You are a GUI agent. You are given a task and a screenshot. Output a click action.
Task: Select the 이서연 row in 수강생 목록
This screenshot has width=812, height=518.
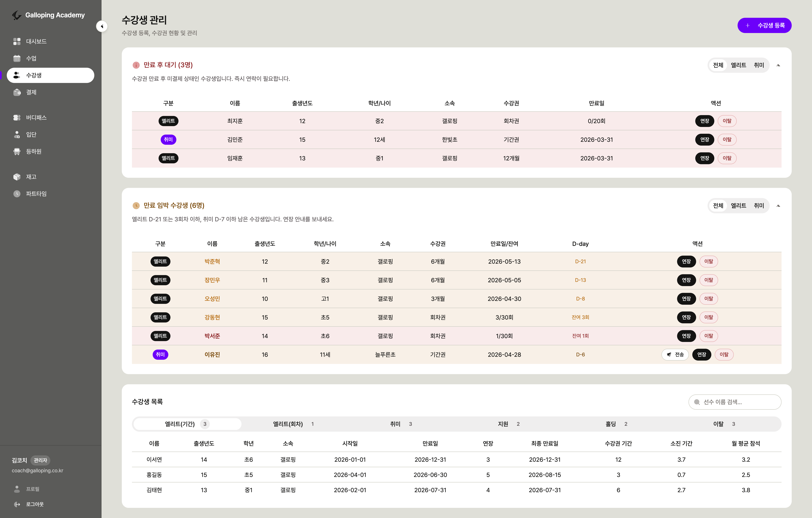click(x=457, y=460)
